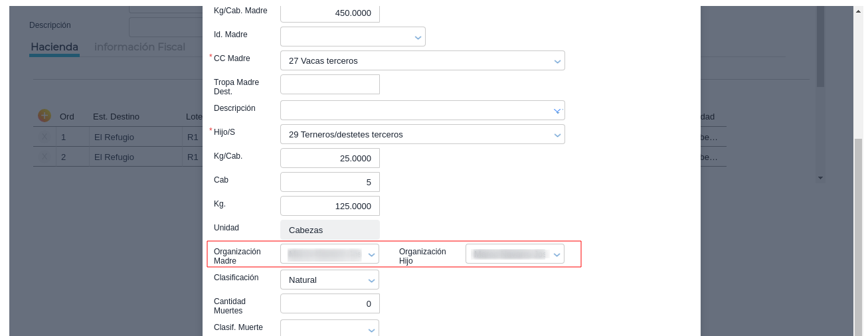Expand the Organización Hijo dropdown
This screenshot has width=868, height=336.
tap(557, 254)
